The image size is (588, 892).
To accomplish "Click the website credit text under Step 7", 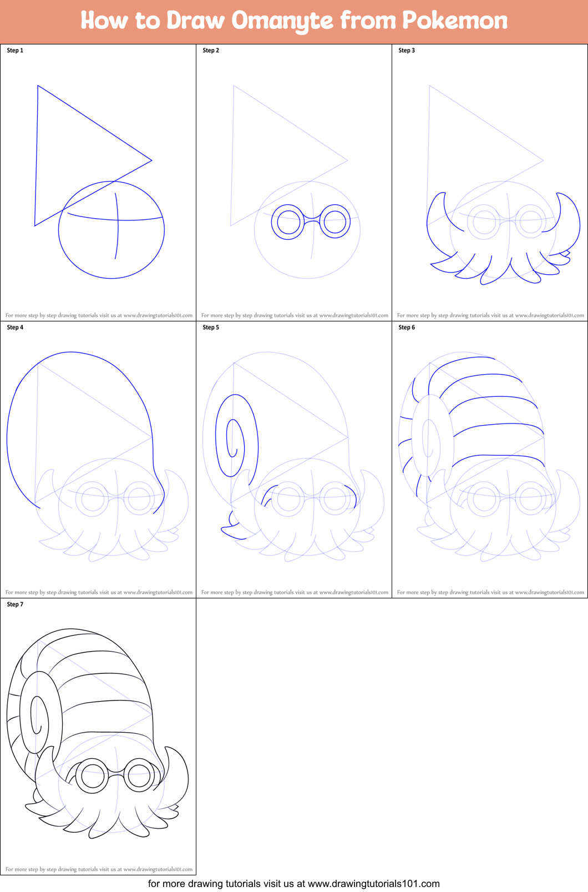I will [x=99, y=869].
